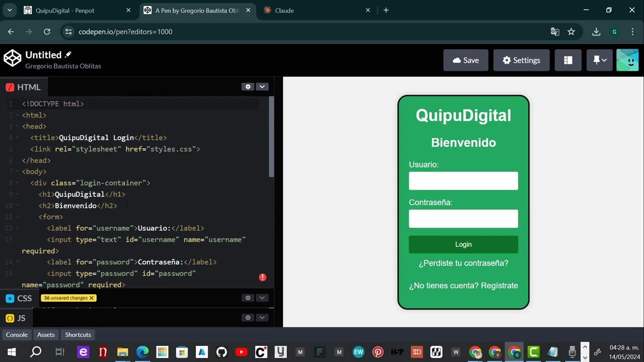Open the Assets panel
The image size is (644, 362).
(46, 335)
